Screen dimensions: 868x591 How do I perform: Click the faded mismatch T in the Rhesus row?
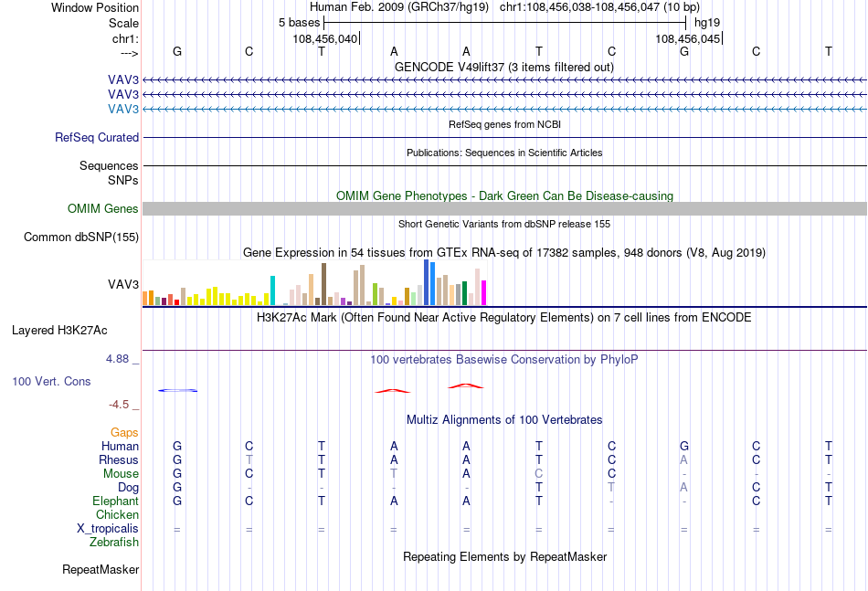tap(249, 459)
